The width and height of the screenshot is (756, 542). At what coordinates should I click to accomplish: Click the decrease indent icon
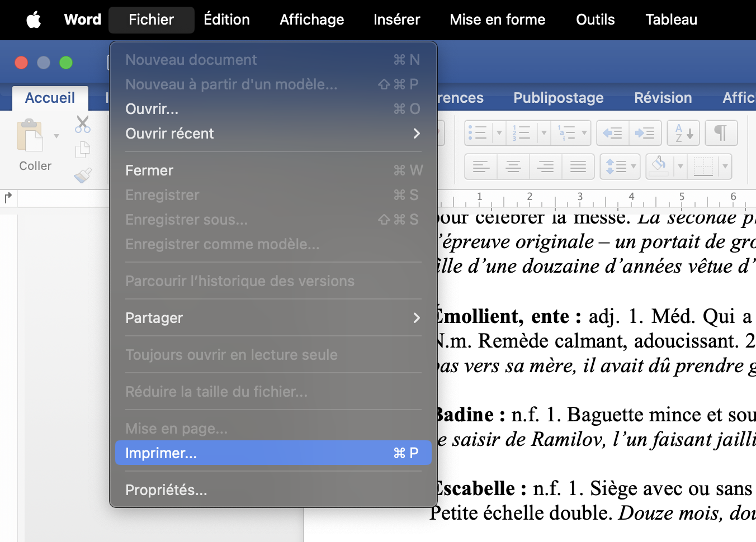click(613, 133)
